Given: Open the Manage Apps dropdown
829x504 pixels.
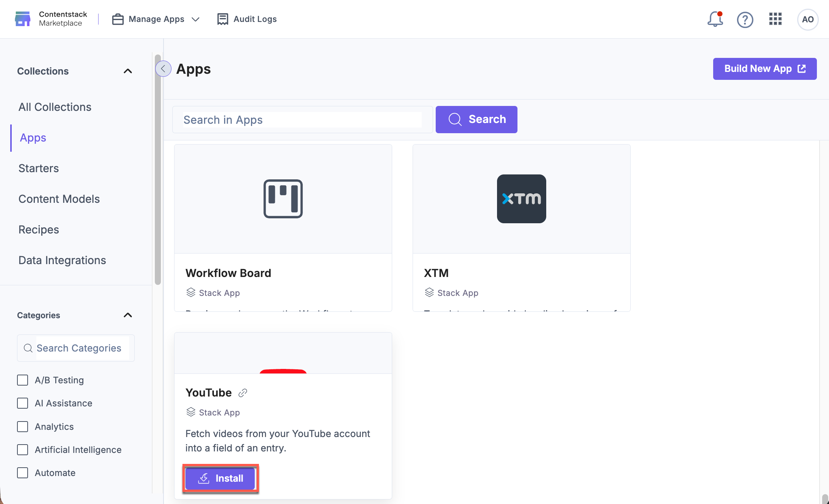Looking at the screenshot, I should coord(156,19).
